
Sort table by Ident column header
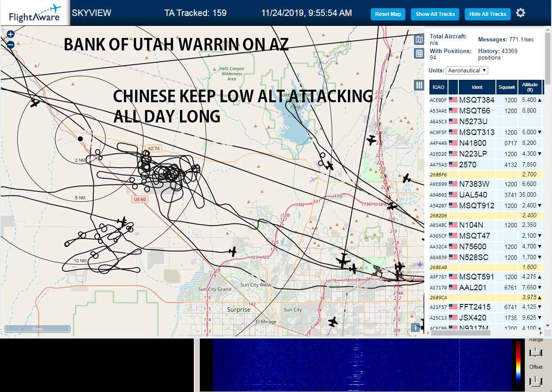(477, 87)
